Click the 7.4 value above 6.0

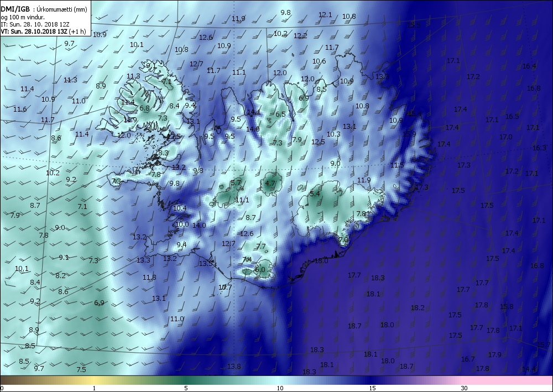click(247, 260)
